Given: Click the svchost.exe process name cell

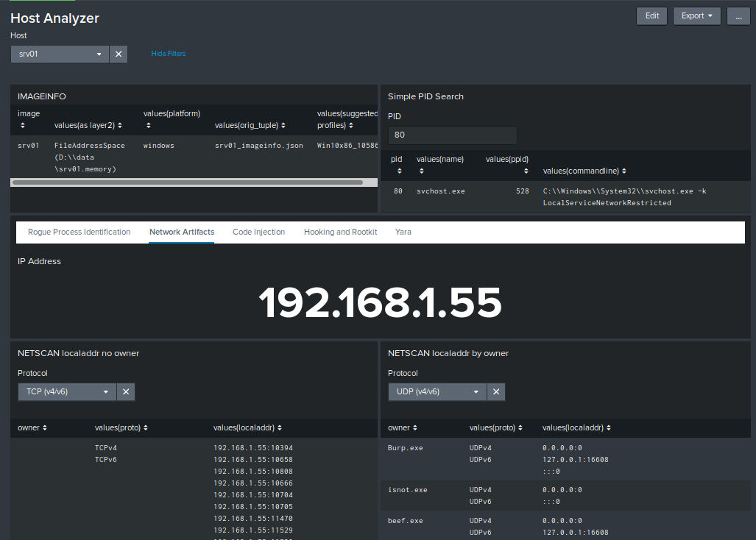Looking at the screenshot, I should 441,191.
